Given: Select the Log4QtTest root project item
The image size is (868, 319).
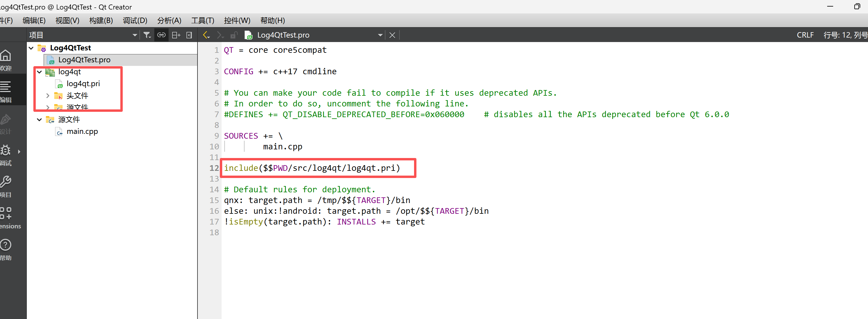Looking at the screenshot, I should tap(70, 48).
